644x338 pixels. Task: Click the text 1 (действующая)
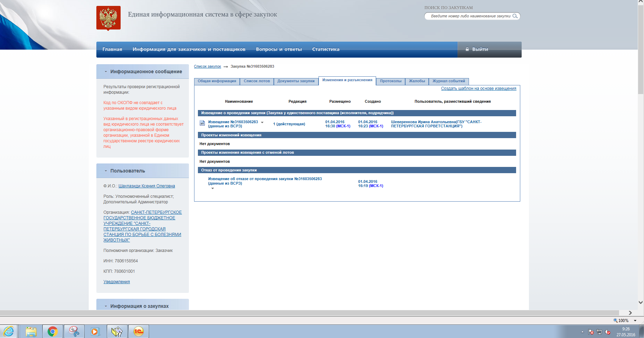pos(289,124)
